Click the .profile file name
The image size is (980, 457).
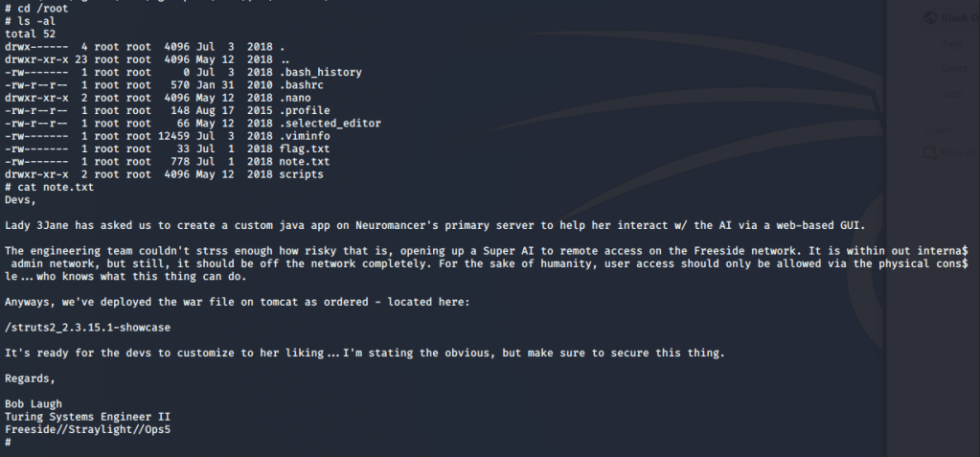click(x=303, y=110)
